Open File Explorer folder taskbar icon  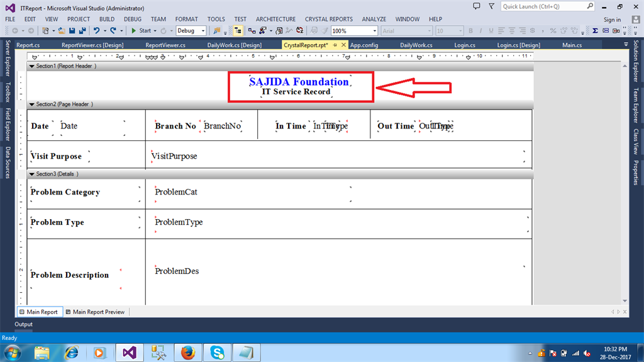[x=42, y=353]
